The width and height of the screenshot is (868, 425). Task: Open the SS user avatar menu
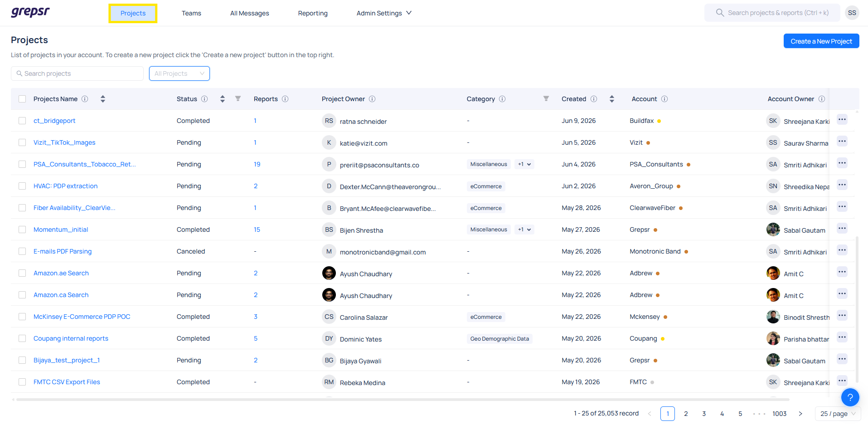tap(852, 13)
